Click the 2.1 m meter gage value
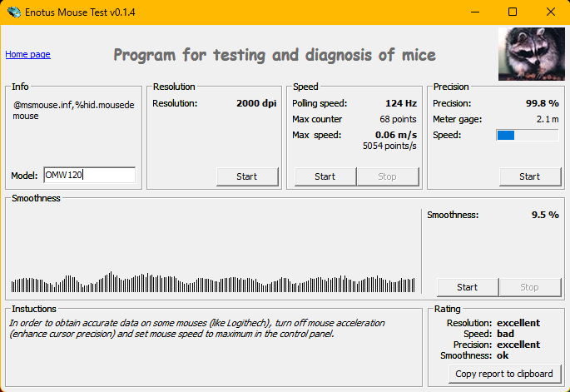570x392 pixels. point(548,119)
